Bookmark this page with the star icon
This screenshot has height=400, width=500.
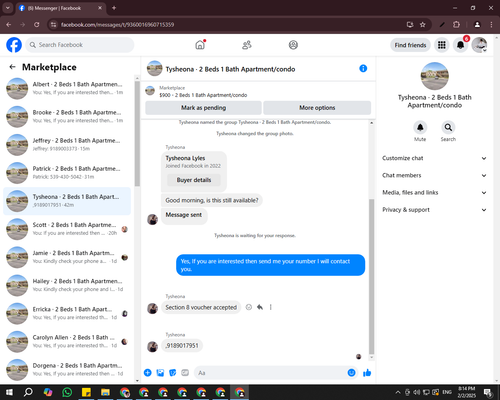point(423,25)
